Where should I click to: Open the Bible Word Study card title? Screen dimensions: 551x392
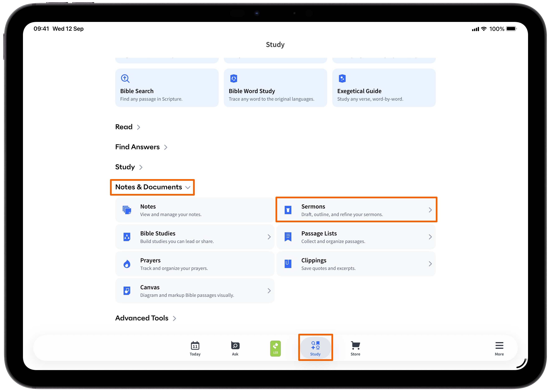pos(252,91)
